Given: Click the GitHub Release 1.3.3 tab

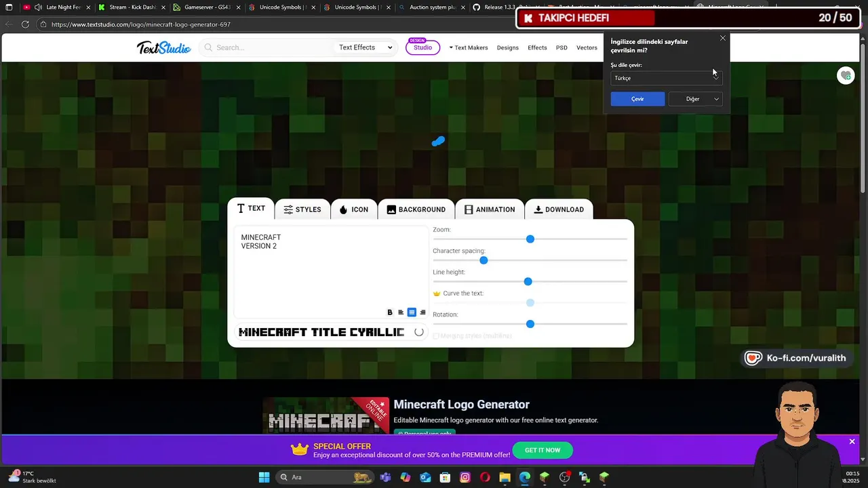Looking at the screenshot, I should pos(503,7).
